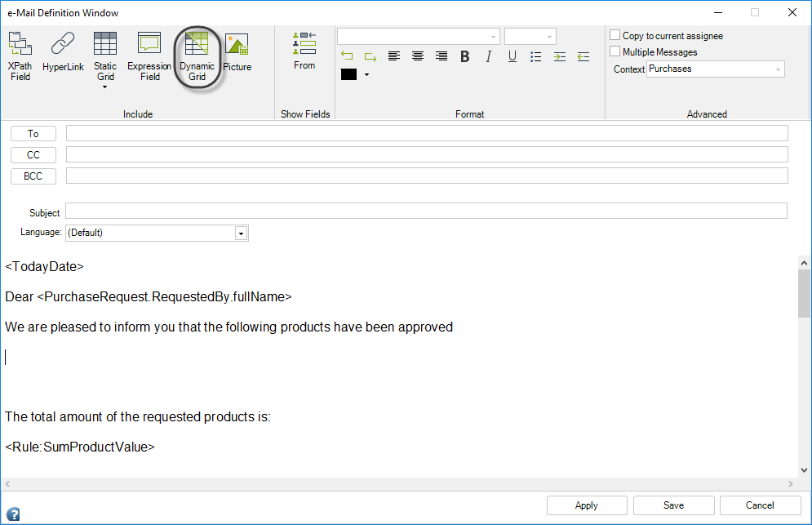Click in the BCC recipients field
812x525 pixels.
[427, 176]
